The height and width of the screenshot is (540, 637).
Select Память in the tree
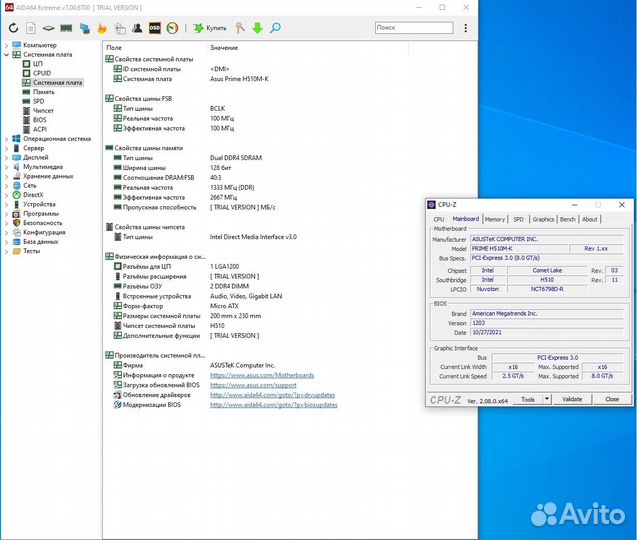tap(43, 92)
